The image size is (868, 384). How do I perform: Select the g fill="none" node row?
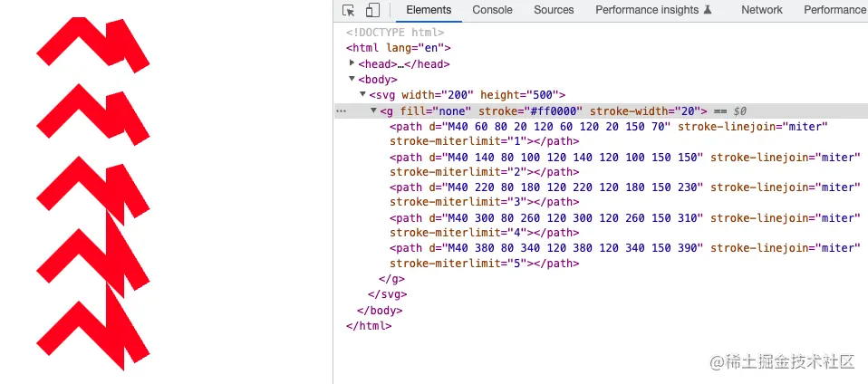600,111
